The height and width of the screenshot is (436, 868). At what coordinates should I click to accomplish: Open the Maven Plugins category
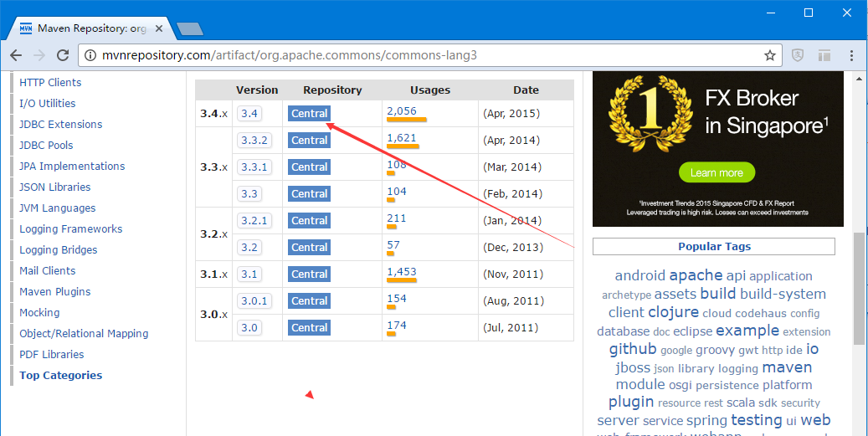pyautogui.click(x=54, y=291)
